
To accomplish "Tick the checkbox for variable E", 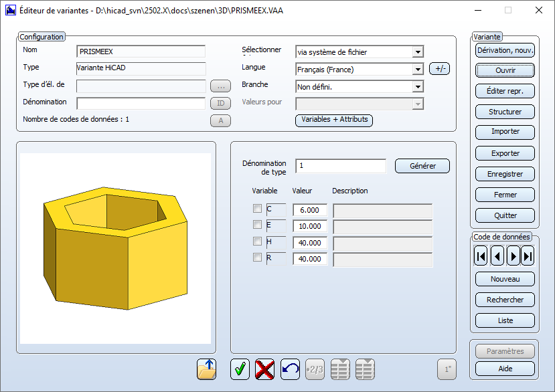I will click(257, 225).
